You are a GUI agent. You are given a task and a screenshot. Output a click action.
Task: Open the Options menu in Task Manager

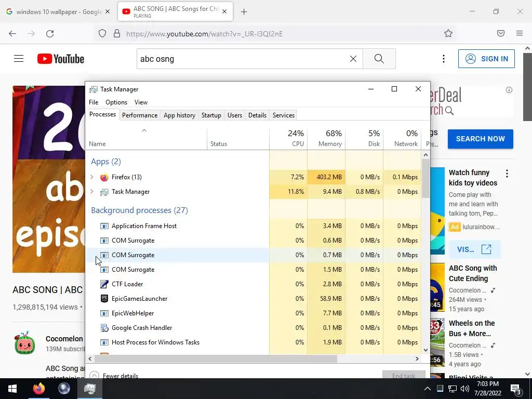116,102
